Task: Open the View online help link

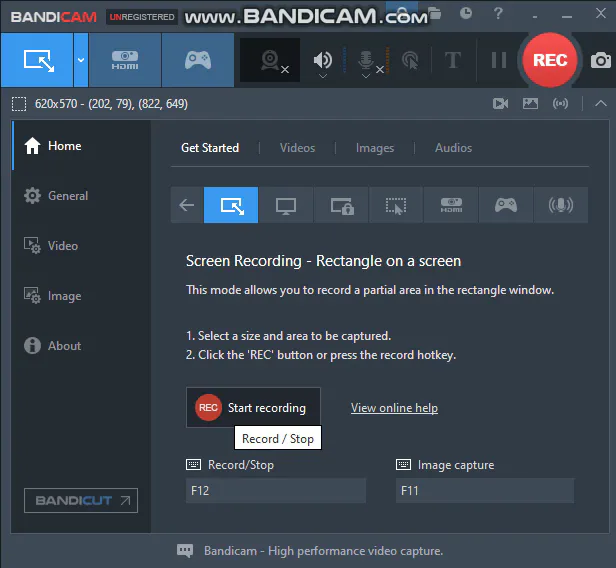Action: pyautogui.click(x=394, y=408)
